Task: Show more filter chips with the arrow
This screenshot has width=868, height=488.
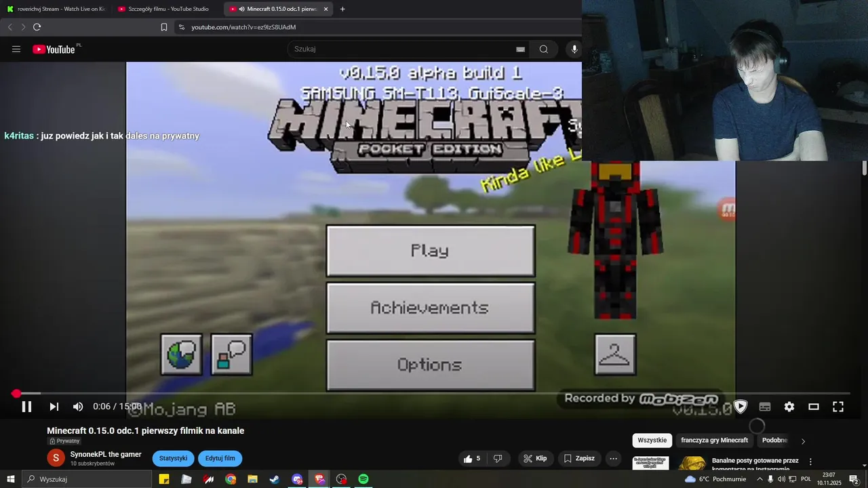Action: [x=803, y=441]
